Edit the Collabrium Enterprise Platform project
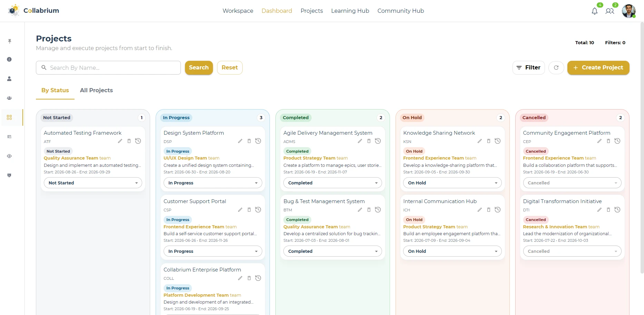Image resolution: width=644 pixels, height=315 pixels. tap(240, 278)
